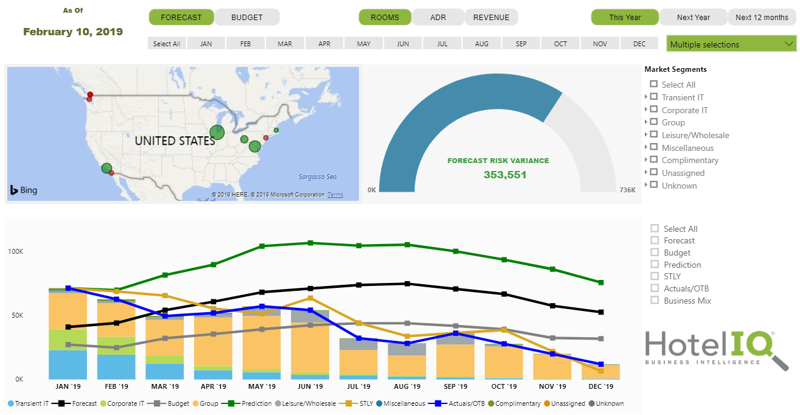Select Next Year period
Viewport: 800px width, 415px height.
click(x=693, y=17)
